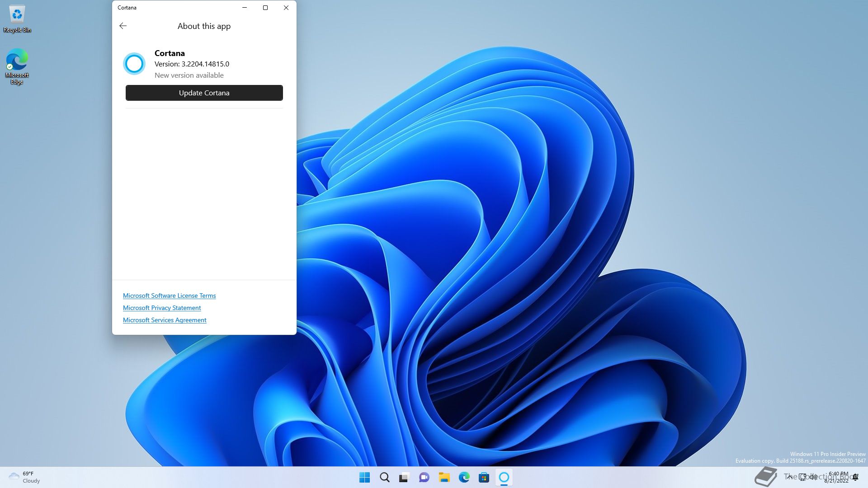The width and height of the screenshot is (868, 488).
Task: Open Microsoft Store from taskbar
Action: (484, 477)
